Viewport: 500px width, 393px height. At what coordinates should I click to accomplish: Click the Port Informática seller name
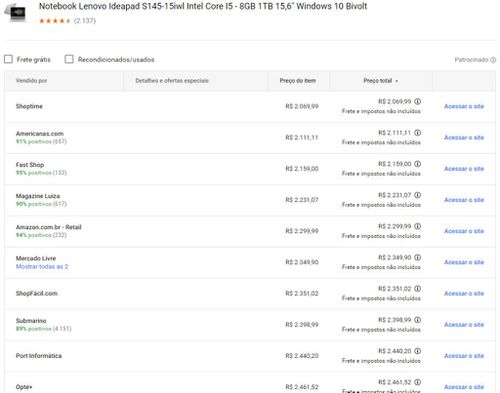pyautogui.click(x=39, y=356)
